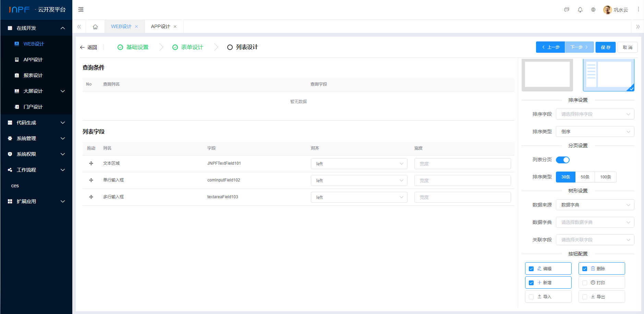Screen dimensions: 644x314
Task: Uncheck the 新增 button checkbox
Action: pos(531,283)
